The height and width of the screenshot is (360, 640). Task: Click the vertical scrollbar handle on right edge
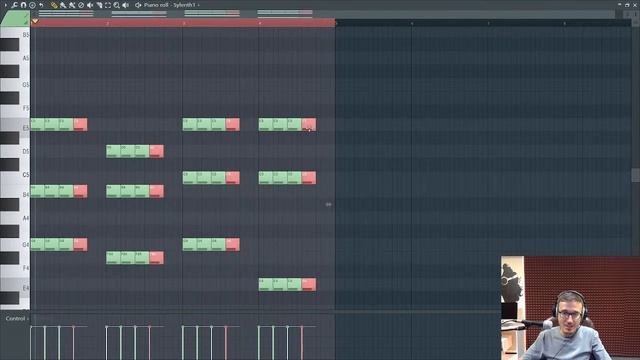coord(636,175)
